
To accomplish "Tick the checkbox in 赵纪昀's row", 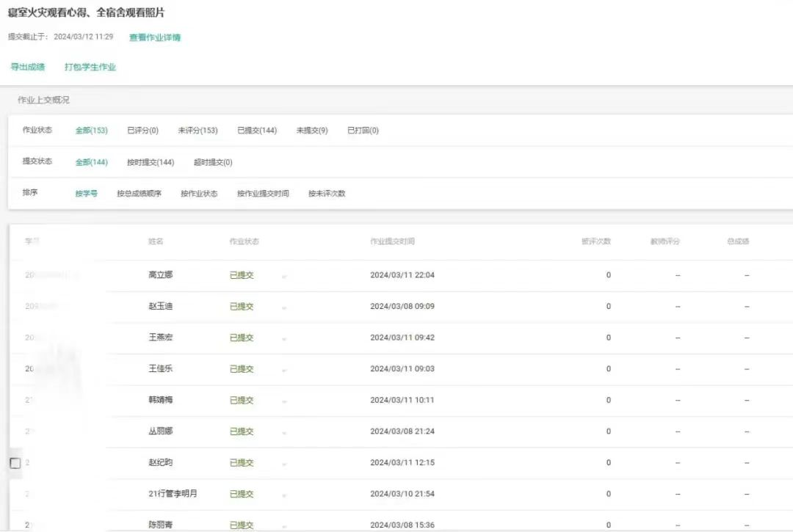I will (15, 463).
